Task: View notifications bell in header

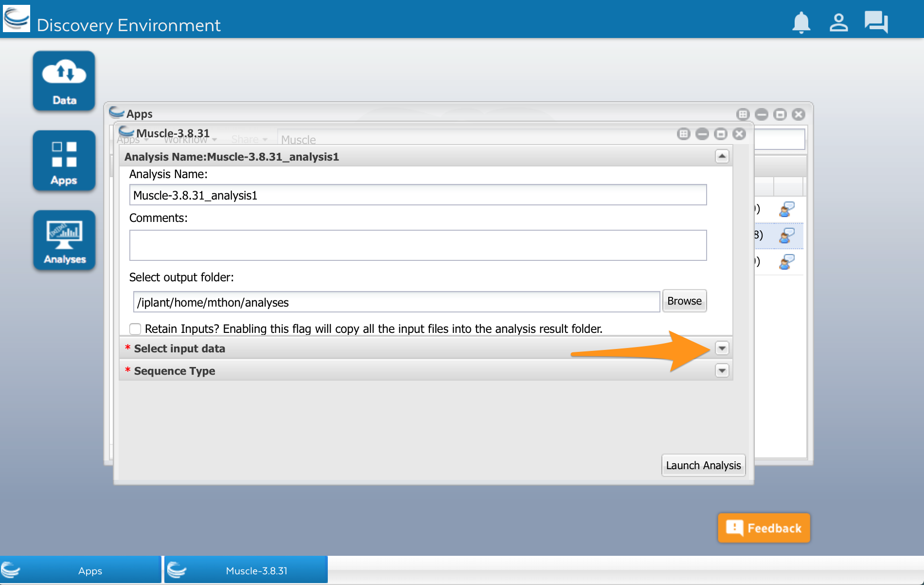Action: tap(801, 22)
